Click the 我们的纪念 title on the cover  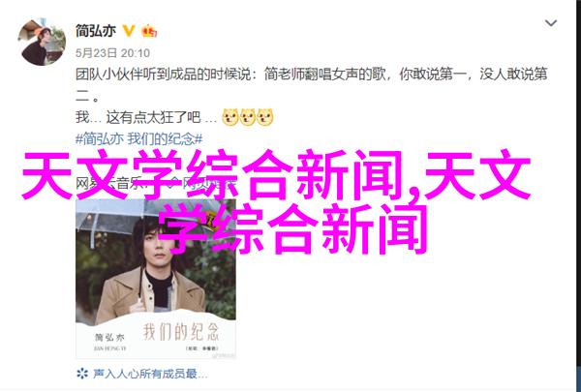(x=181, y=332)
